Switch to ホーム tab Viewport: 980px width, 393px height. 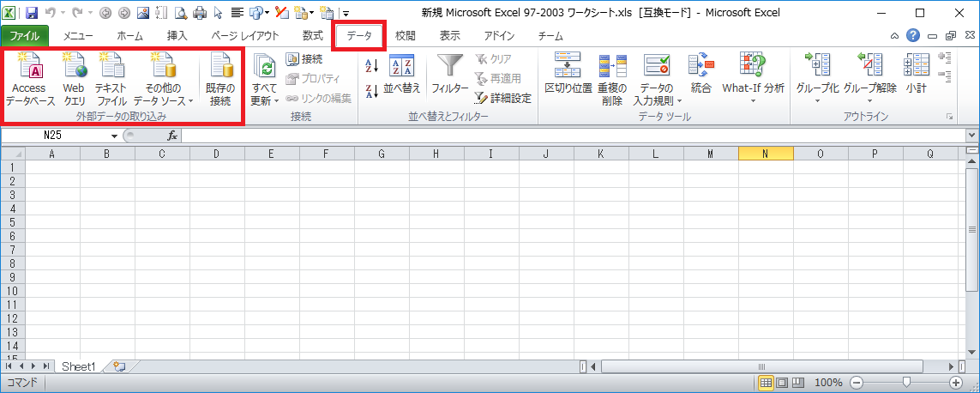click(130, 36)
